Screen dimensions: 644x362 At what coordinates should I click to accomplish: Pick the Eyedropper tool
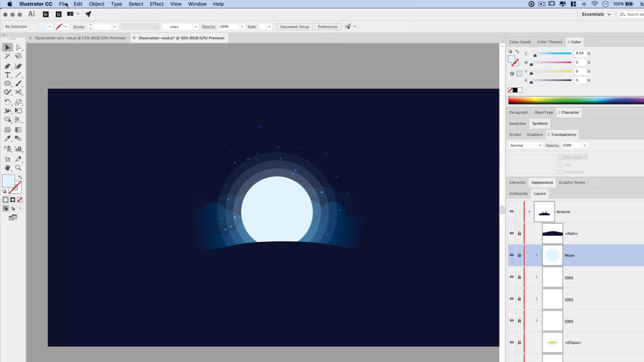point(8,139)
